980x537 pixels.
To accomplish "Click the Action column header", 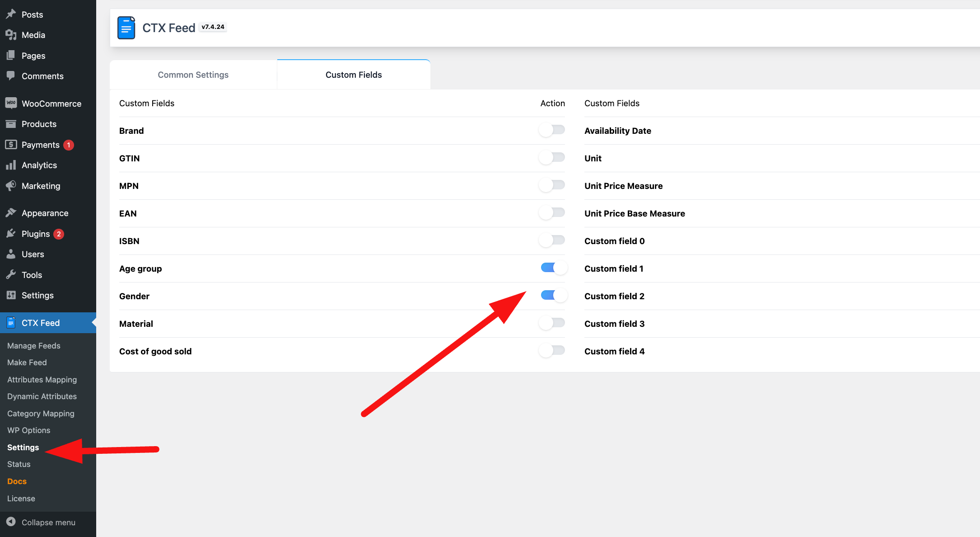I will [x=553, y=103].
